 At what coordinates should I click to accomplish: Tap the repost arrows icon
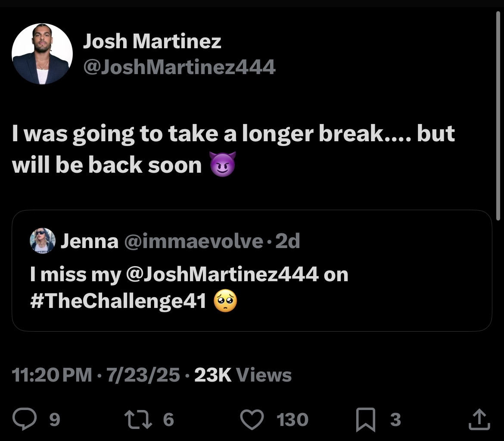pyautogui.click(x=138, y=419)
